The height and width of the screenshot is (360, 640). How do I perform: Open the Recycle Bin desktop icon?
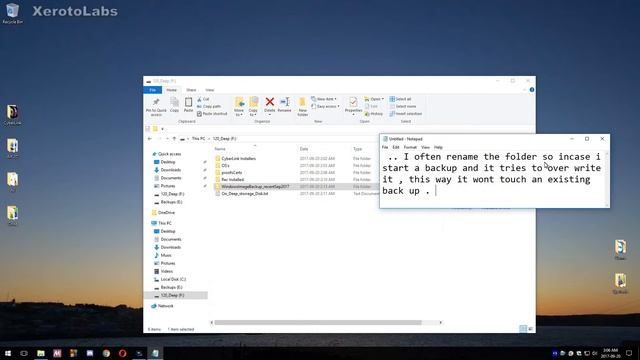pyautogui.click(x=12, y=13)
